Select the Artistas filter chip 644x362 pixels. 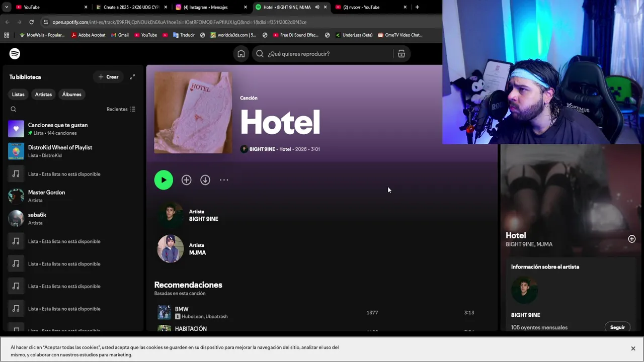pos(43,95)
